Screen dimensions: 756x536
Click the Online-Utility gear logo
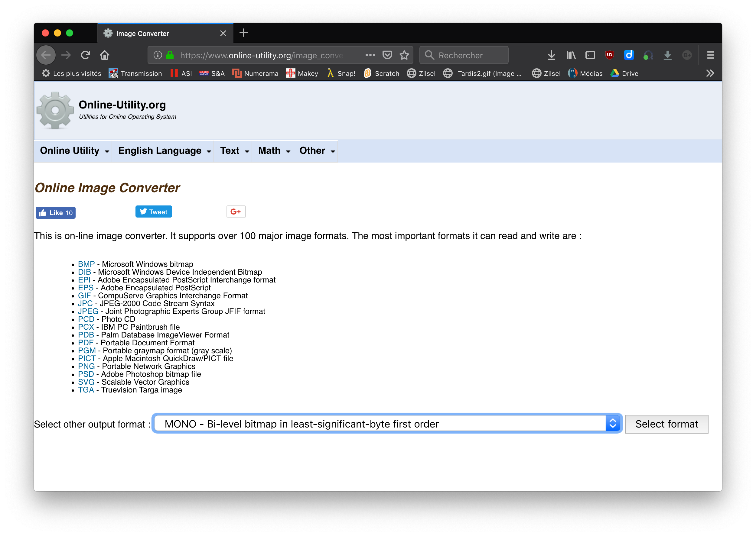point(55,110)
